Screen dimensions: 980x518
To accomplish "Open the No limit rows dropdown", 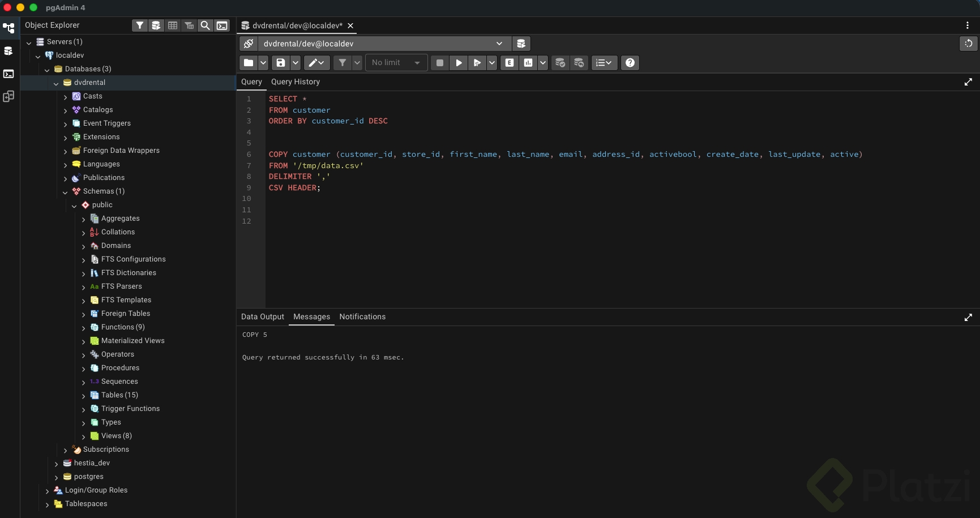I will point(396,63).
